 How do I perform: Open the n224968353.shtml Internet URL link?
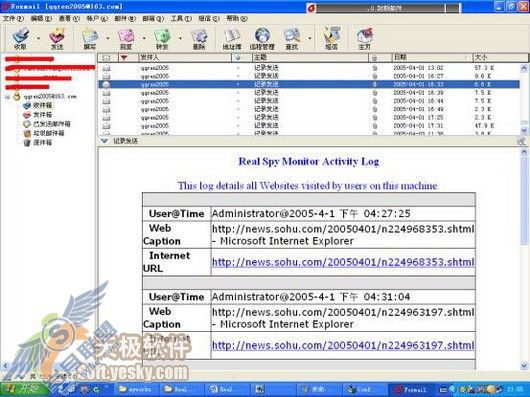point(343,262)
